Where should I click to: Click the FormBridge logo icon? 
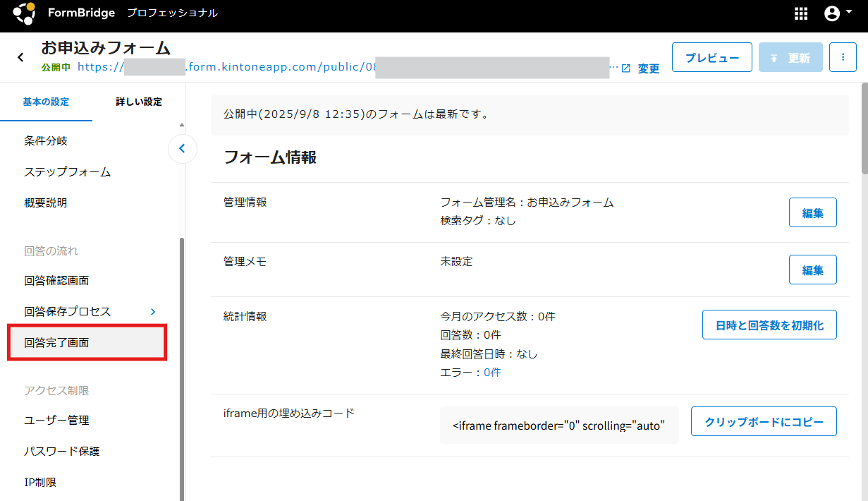[x=23, y=13]
